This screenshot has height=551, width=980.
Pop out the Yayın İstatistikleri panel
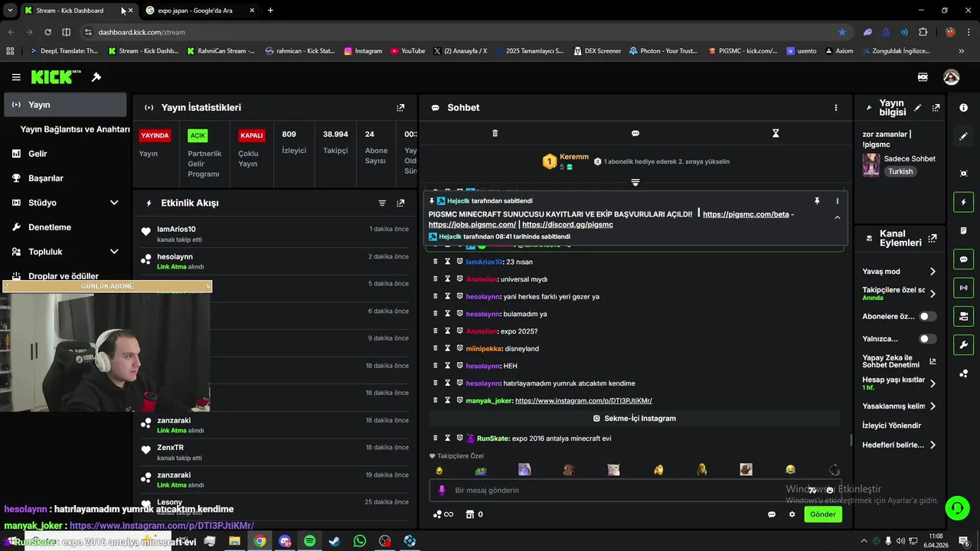[400, 108]
